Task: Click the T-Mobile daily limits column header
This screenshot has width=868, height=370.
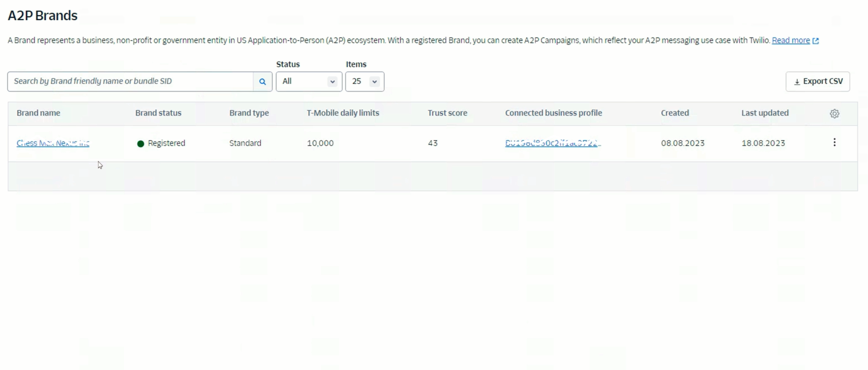Action: tap(342, 113)
